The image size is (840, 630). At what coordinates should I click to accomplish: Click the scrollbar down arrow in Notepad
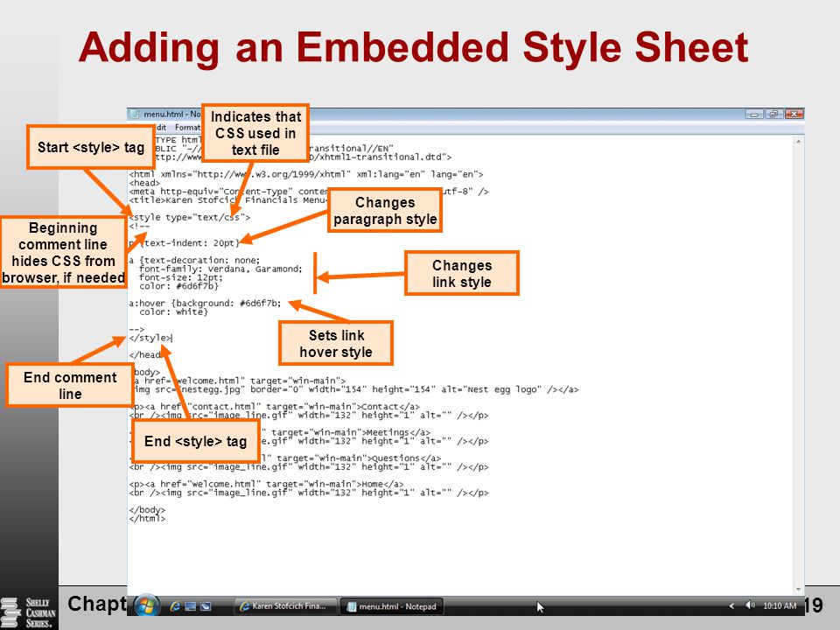(798, 589)
